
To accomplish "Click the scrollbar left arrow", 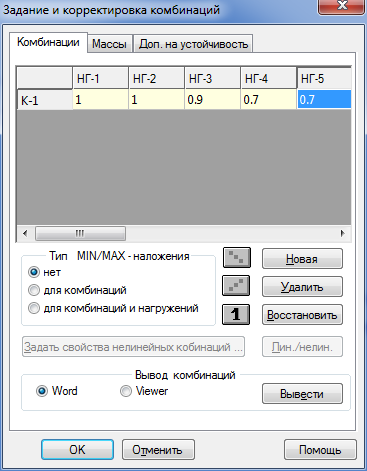I will [25, 233].
